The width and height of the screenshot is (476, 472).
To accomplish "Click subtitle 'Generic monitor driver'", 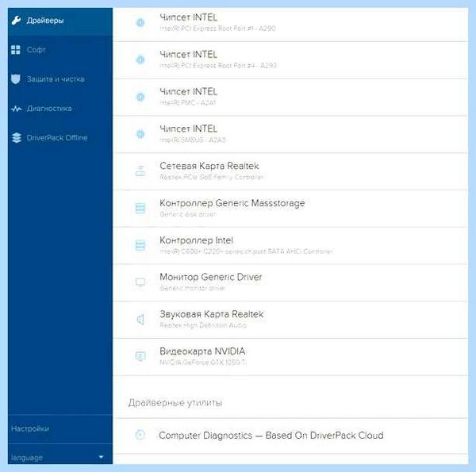I will [x=193, y=288].
